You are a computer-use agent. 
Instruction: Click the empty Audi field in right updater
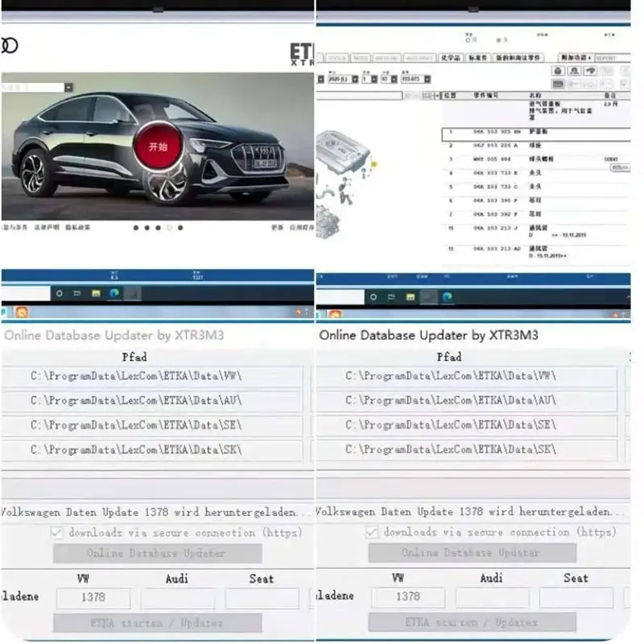coord(493,597)
